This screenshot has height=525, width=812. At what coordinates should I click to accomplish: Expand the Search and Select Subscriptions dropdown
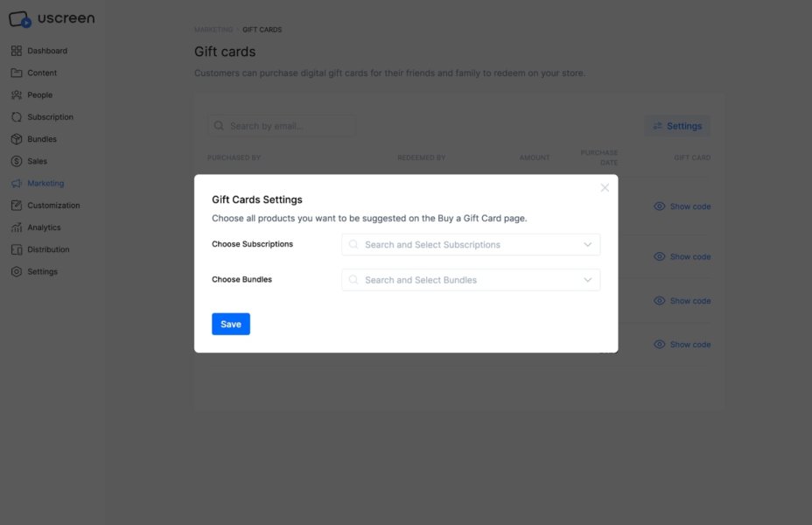coord(470,244)
